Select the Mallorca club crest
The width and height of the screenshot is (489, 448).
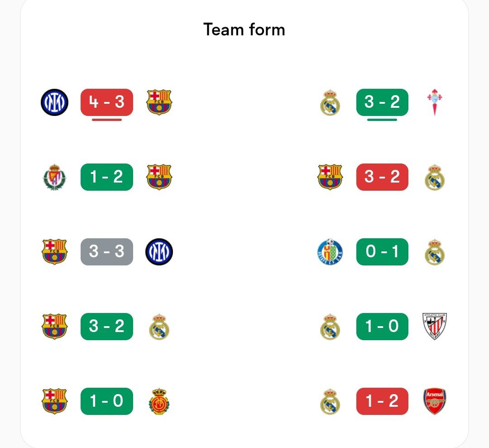(159, 401)
